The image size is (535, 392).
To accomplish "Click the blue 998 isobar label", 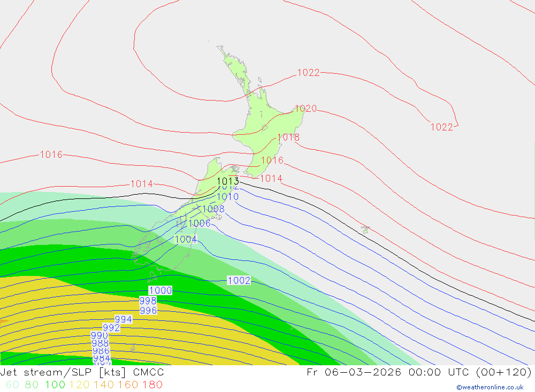I will (x=148, y=301).
